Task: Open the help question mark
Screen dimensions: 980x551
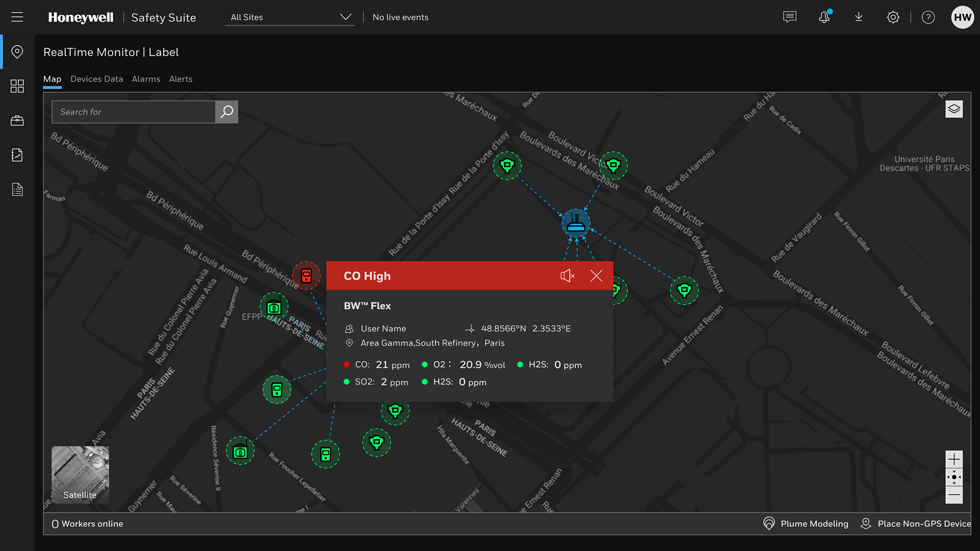Action: (928, 17)
